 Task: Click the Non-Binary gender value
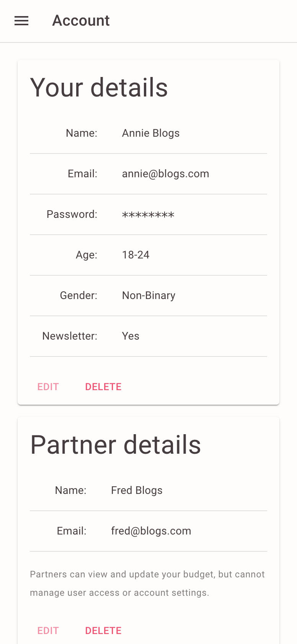[x=148, y=296]
